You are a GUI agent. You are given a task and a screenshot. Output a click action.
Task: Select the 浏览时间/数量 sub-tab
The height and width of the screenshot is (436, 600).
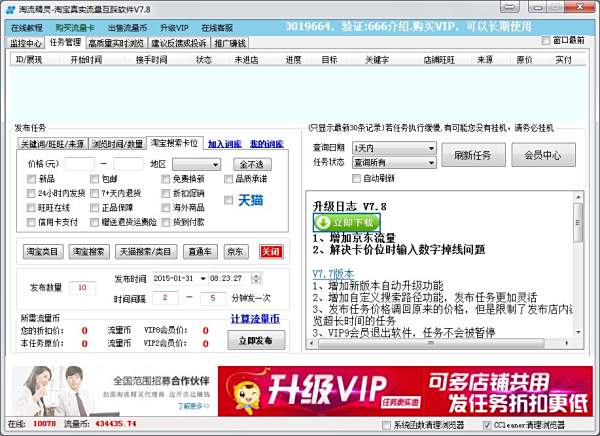[117, 144]
